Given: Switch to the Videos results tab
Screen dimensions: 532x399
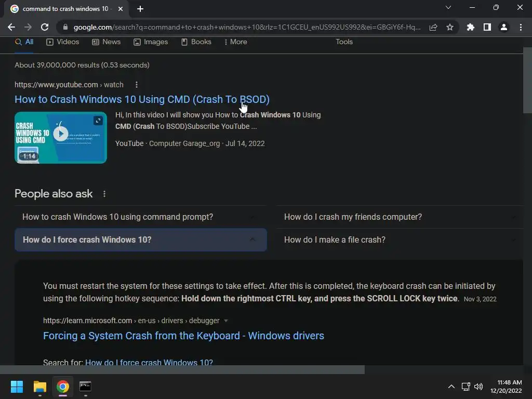Looking at the screenshot, I should tap(63, 42).
